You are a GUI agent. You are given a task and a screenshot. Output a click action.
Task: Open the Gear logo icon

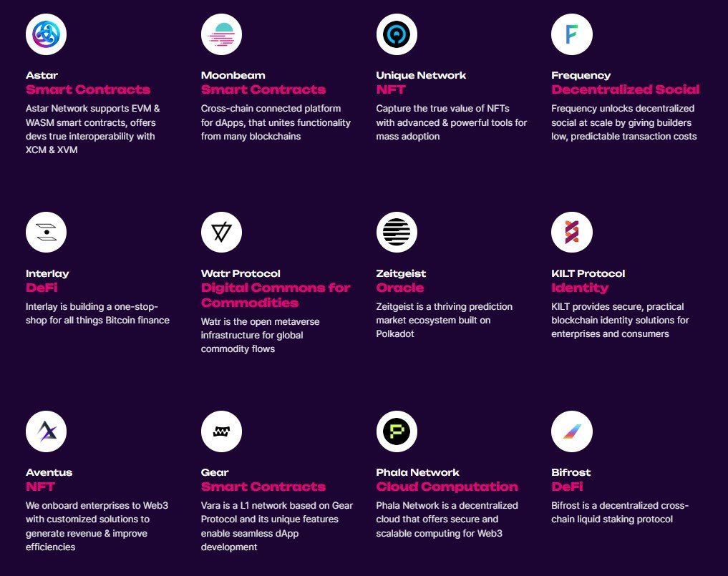221,431
